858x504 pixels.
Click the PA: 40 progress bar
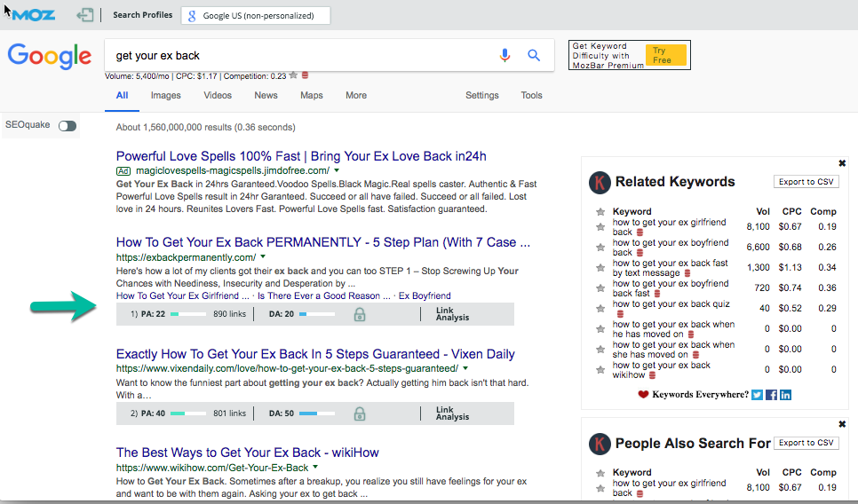pos(188,413)
